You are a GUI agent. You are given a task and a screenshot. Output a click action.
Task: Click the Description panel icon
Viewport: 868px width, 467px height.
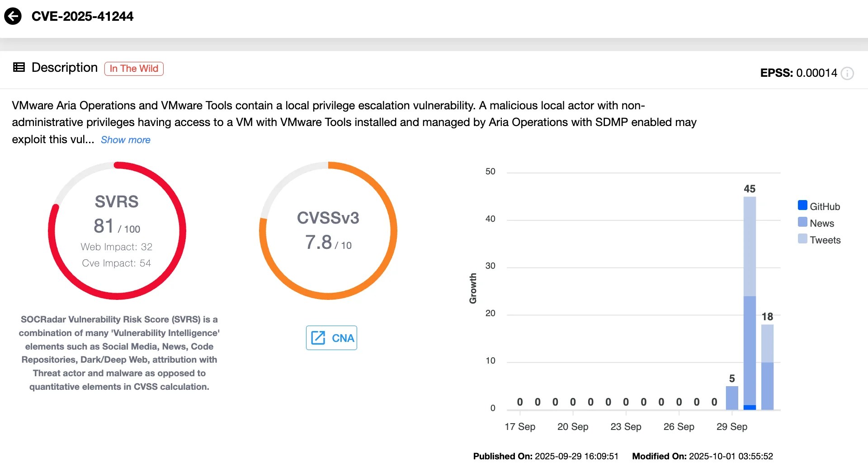coord(18,67)
